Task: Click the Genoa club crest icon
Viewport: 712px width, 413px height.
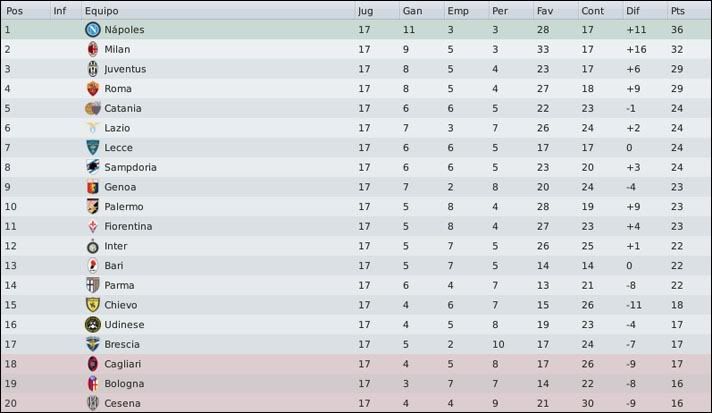Action: click(93, 187)
